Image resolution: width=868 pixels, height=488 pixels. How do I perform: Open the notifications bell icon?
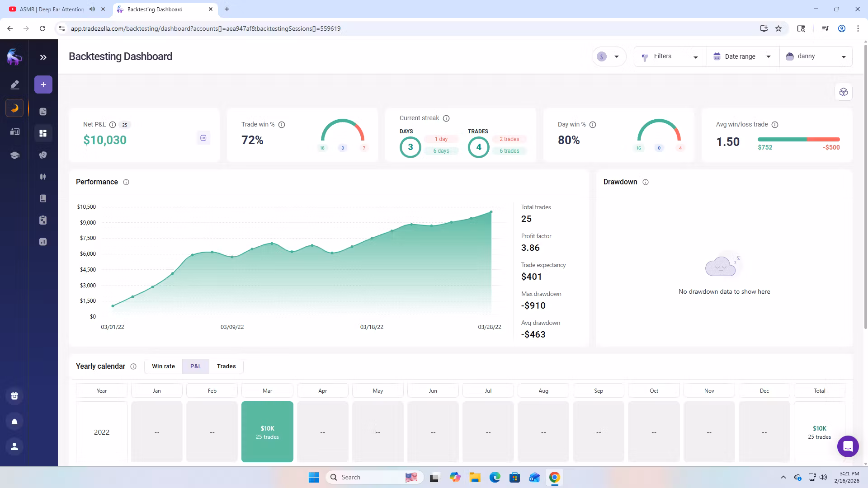point(14,422)
